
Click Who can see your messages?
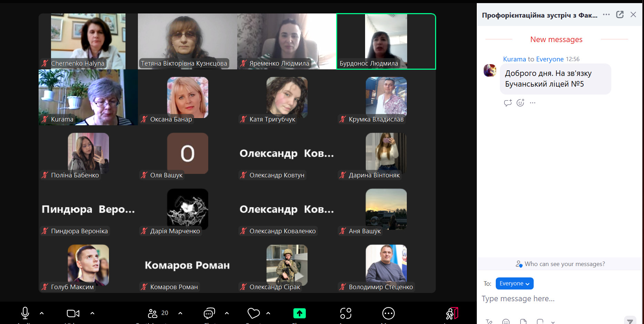point(560,264)
